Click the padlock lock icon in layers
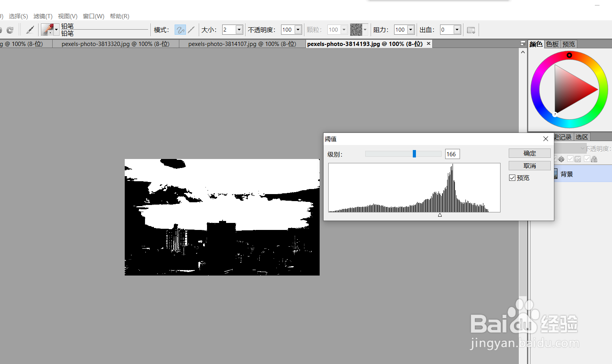 pyautogui.click(x=594, y=159)
